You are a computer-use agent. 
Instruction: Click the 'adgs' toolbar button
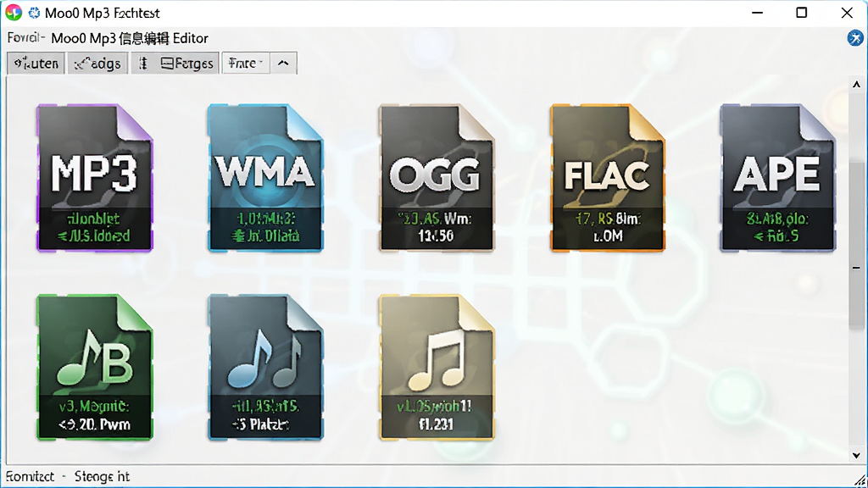[98, 63]
